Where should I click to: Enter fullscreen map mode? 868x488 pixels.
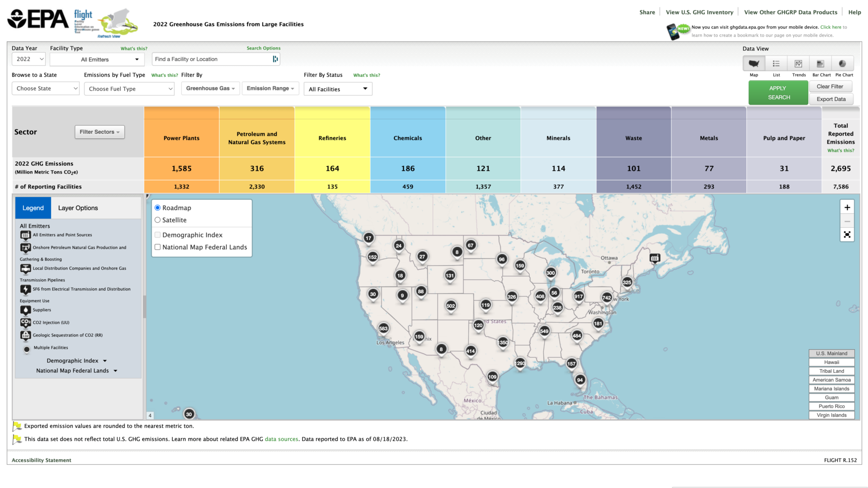(847, 235)
